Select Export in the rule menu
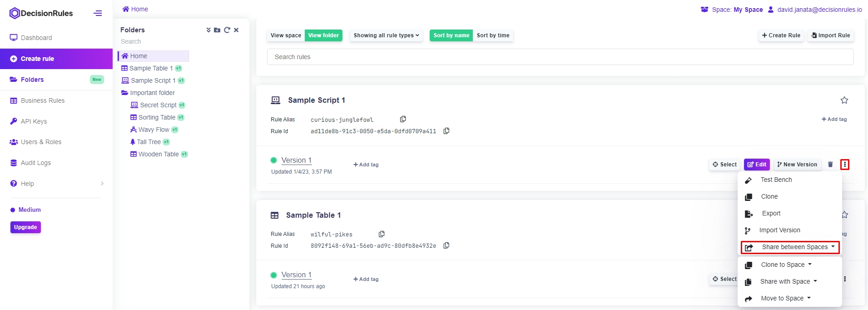Viewport: 868px width, 310px height. 771,213
